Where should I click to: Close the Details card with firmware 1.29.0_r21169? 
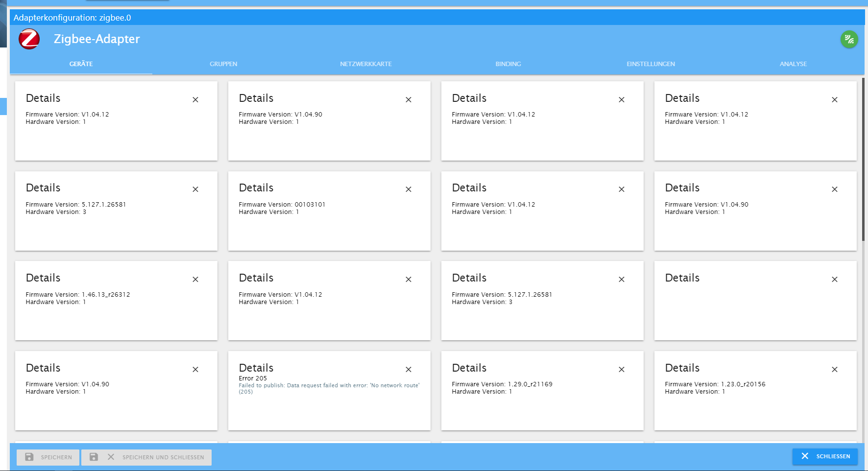coord(622,370)
